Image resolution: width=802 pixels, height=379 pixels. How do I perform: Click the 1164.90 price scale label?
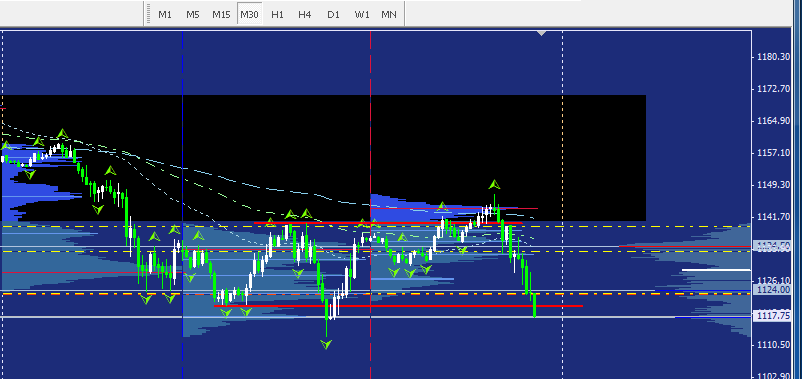(773, 121)
